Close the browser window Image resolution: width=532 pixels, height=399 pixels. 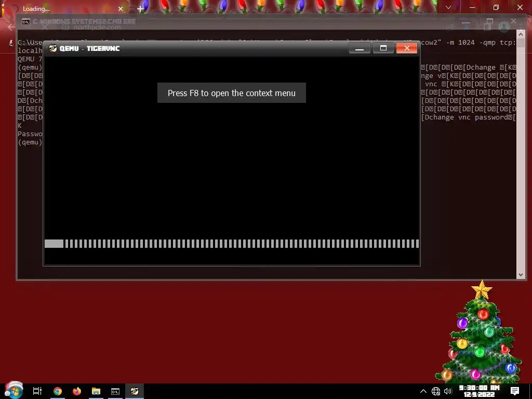[x=520, y=7]
